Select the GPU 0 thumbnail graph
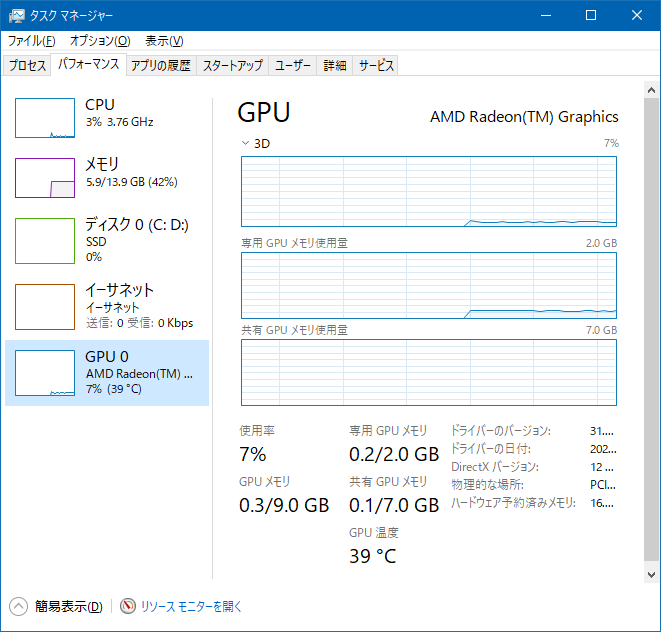 45,373
